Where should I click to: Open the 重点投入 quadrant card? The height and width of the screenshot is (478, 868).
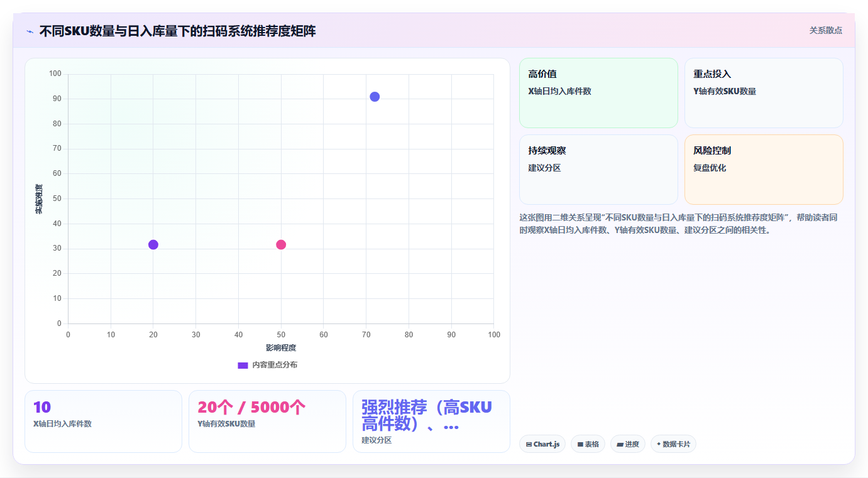pos(764,93)
